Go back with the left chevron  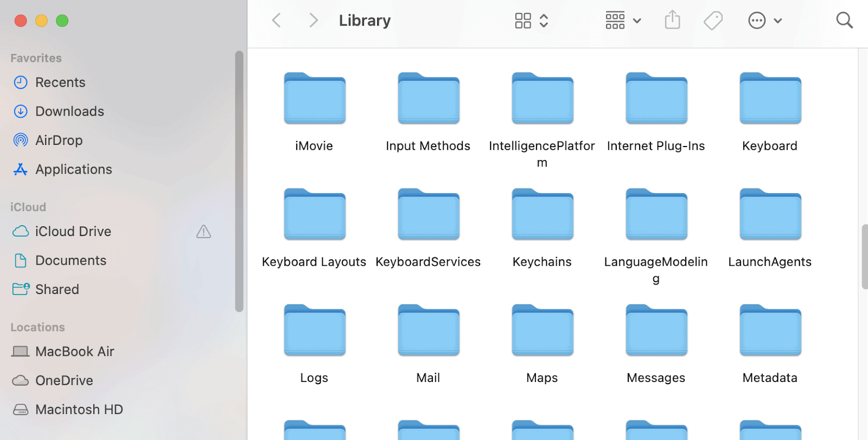277,21
